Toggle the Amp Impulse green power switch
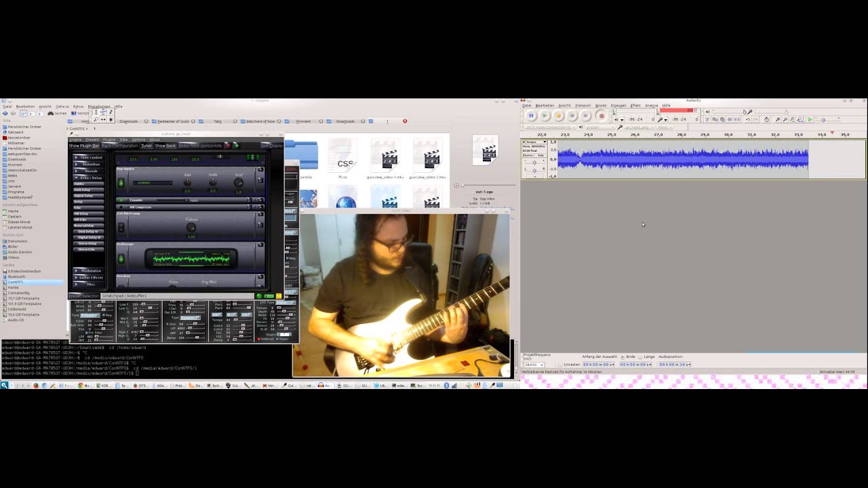This screenshot has height=488, width=868. 121,183
